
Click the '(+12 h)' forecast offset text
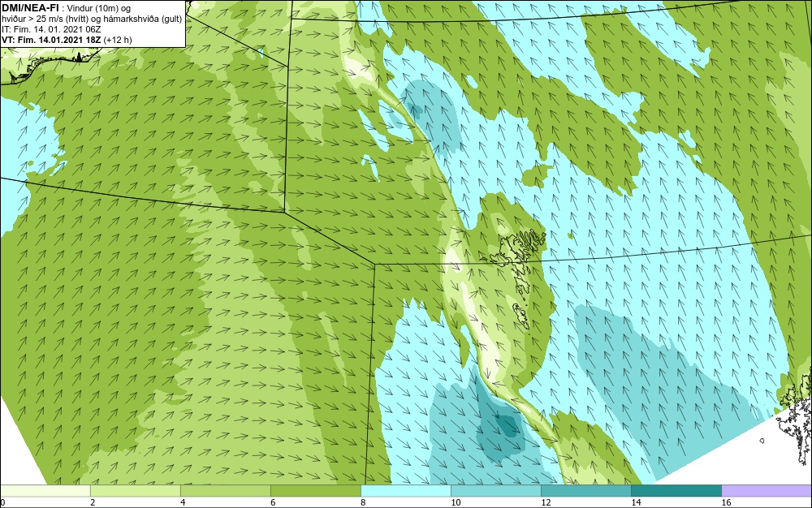(118, 40)
